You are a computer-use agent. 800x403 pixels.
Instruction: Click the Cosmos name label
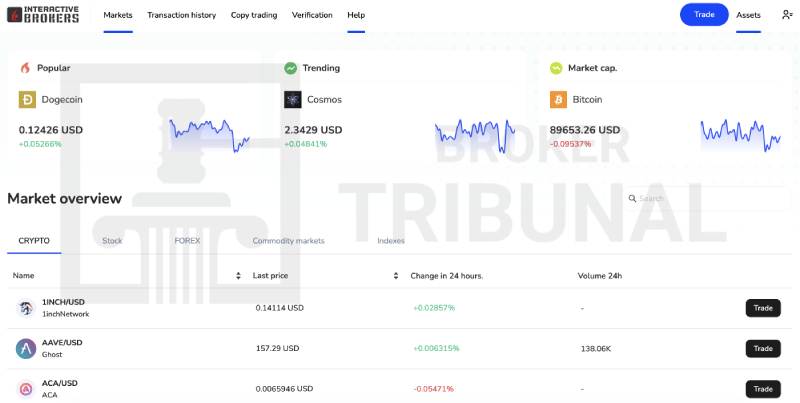click(324, 99)
